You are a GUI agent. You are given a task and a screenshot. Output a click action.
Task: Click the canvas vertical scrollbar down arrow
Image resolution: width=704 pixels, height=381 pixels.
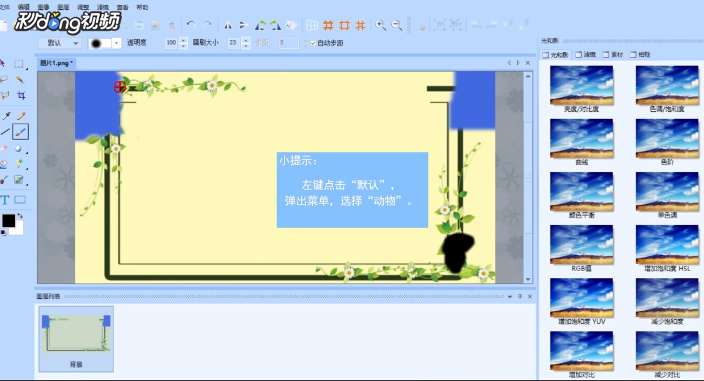click(x=528, y=279)
